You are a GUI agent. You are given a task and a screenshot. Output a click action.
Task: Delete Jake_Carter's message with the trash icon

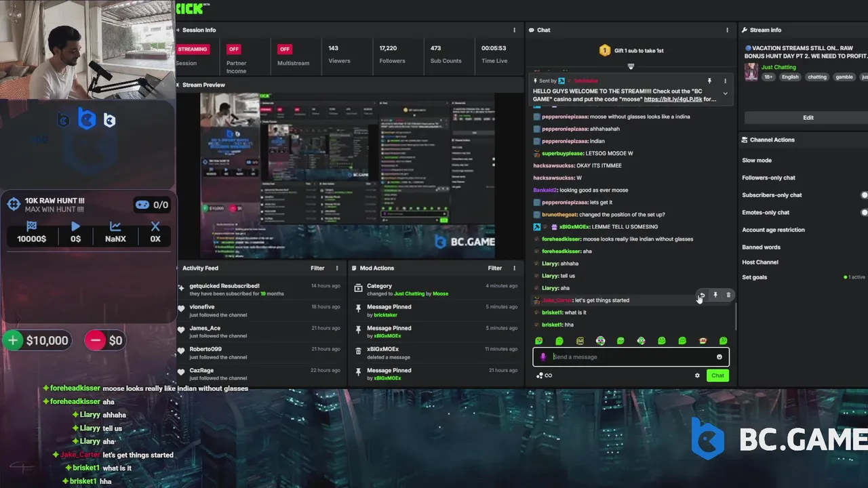pyautogui.click(x=728, y=295)
